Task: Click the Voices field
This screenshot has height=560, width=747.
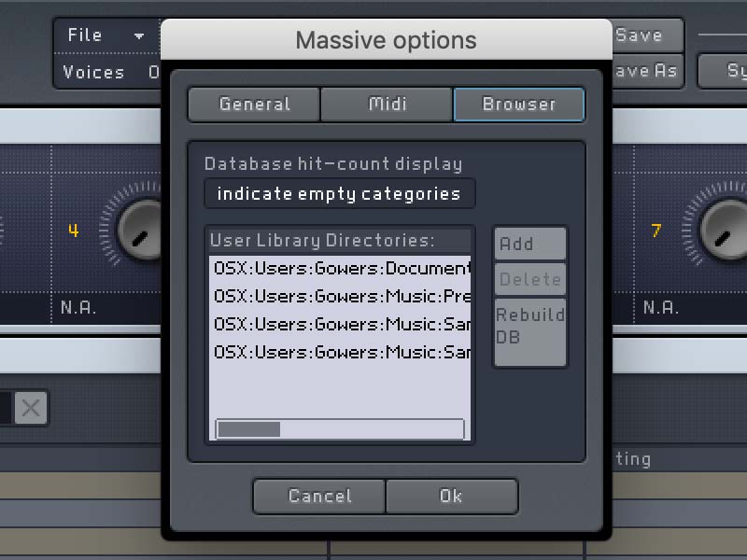Action: pos(107,72)
